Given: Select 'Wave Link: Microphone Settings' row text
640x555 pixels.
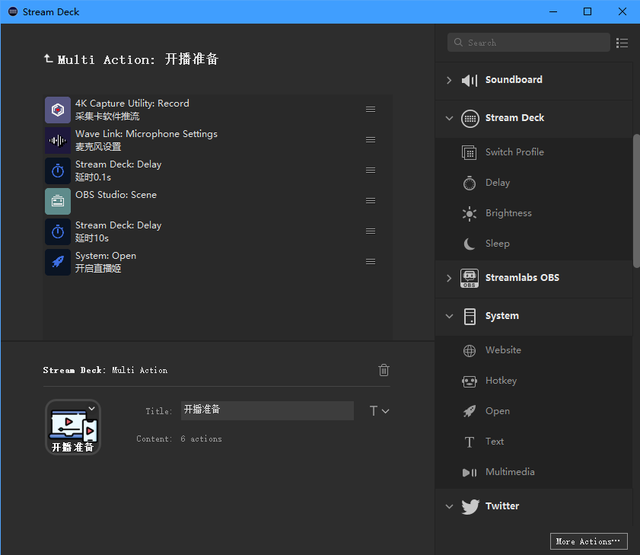Looking at the screenshot, I should [x=146, y=134].
